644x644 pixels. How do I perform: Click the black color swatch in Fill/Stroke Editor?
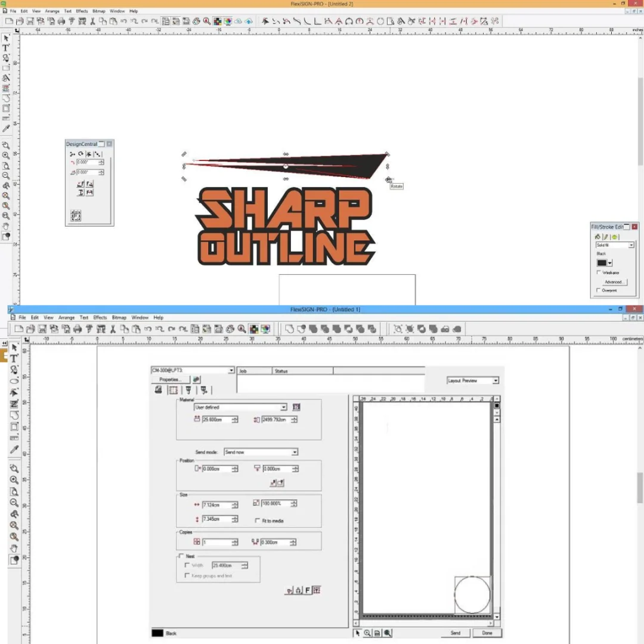(x=602, y=263)
